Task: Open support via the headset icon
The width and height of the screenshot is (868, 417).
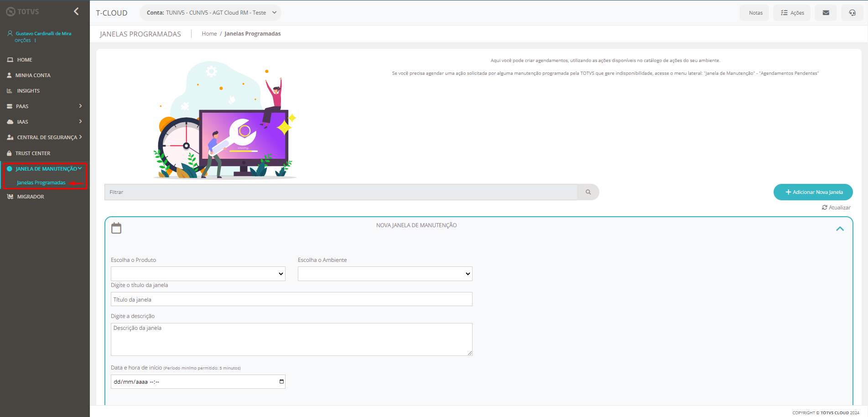Action: coord(852,13)
